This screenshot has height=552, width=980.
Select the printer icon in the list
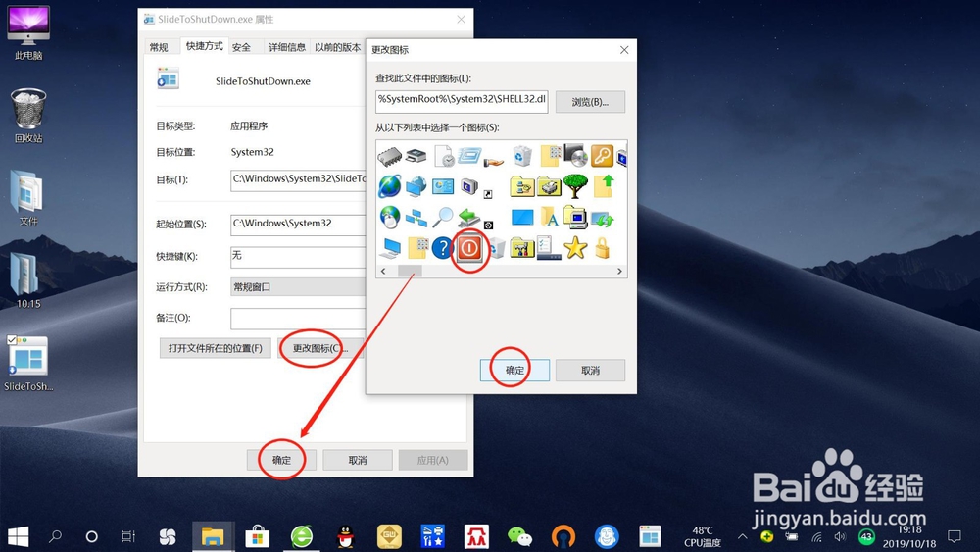point(416,155)
